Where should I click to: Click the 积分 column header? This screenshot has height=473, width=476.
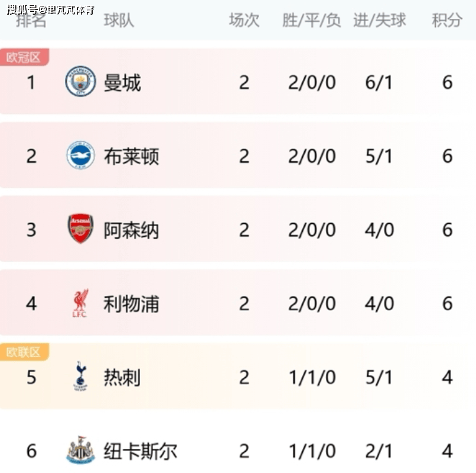pyautogui.click(x=447, y=20)
